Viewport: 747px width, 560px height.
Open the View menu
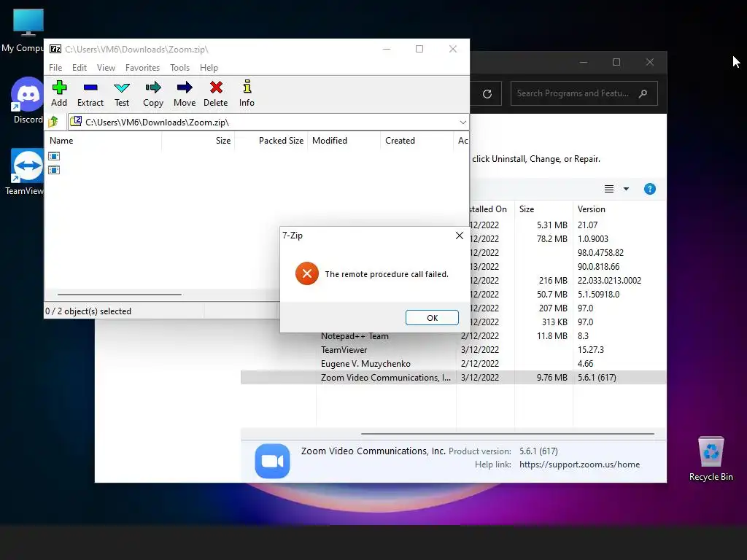(106, 68)
